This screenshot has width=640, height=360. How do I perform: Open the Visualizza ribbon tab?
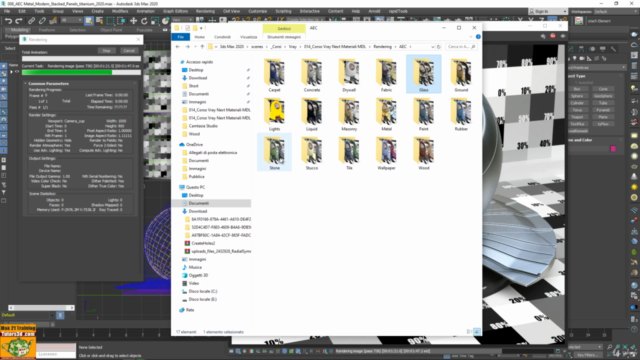click(x=249, y=37)
